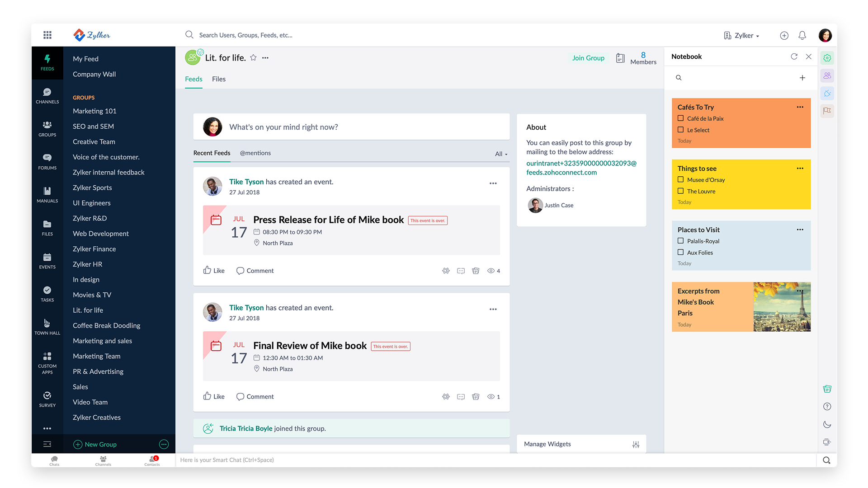Enable night mode with the moon icon

click(x=827, y=424)
